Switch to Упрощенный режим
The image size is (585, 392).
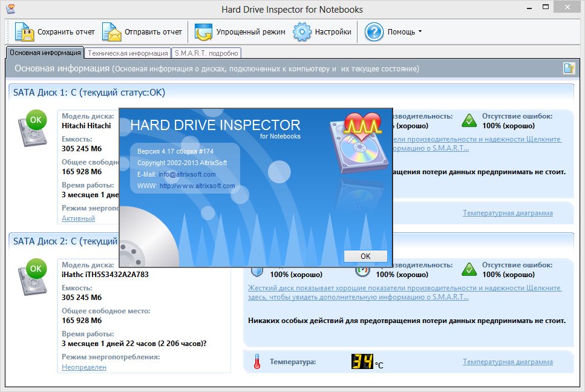coord(250,31)
